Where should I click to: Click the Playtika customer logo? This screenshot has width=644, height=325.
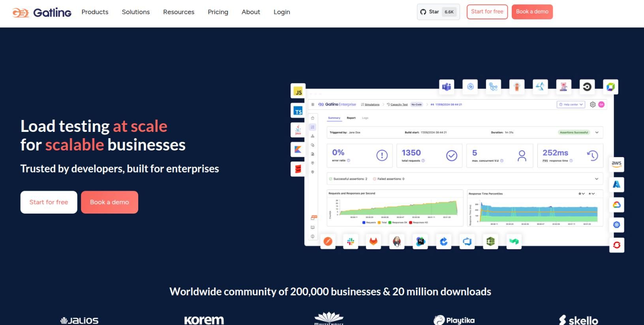pos(454,320)
